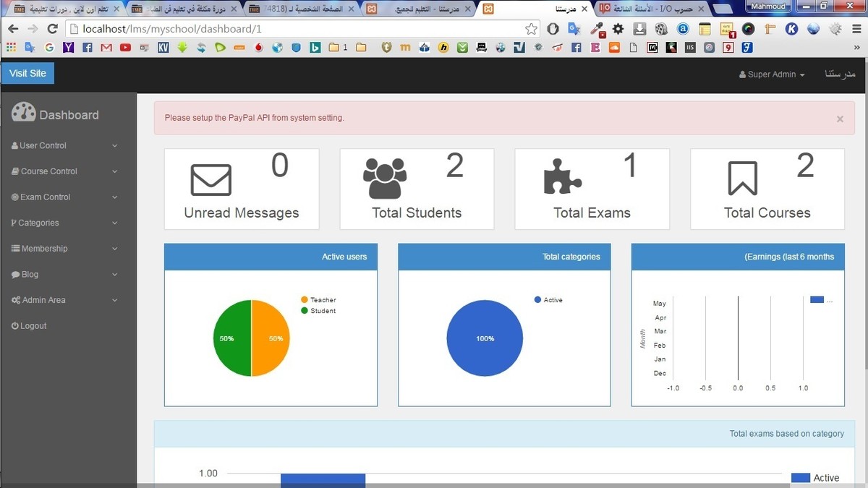Bookmark this page with the star icon

531,29
